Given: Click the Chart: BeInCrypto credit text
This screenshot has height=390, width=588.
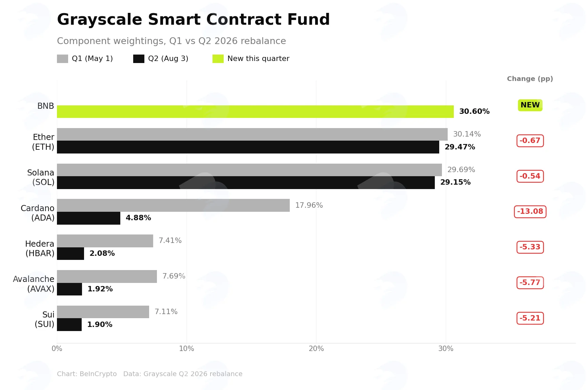Looking at the screenshot, I should pos(87,374).
